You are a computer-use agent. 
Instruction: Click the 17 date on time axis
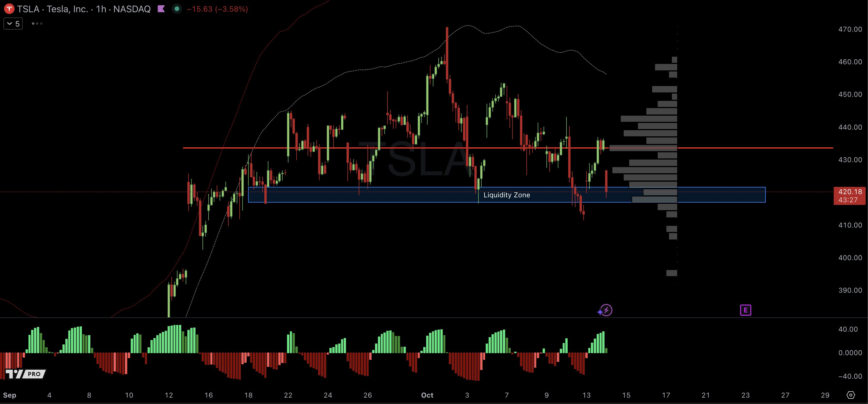click(666, 395)
